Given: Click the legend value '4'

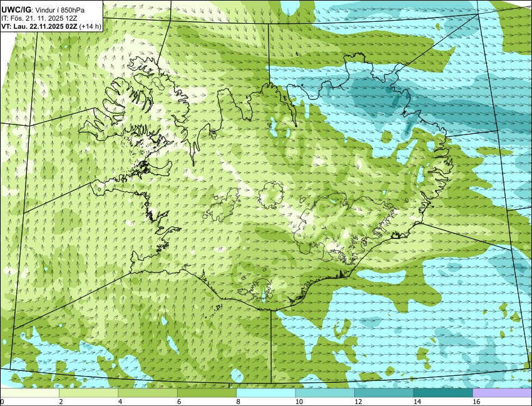Looking at the screenshot, I should tap(120, 402).
